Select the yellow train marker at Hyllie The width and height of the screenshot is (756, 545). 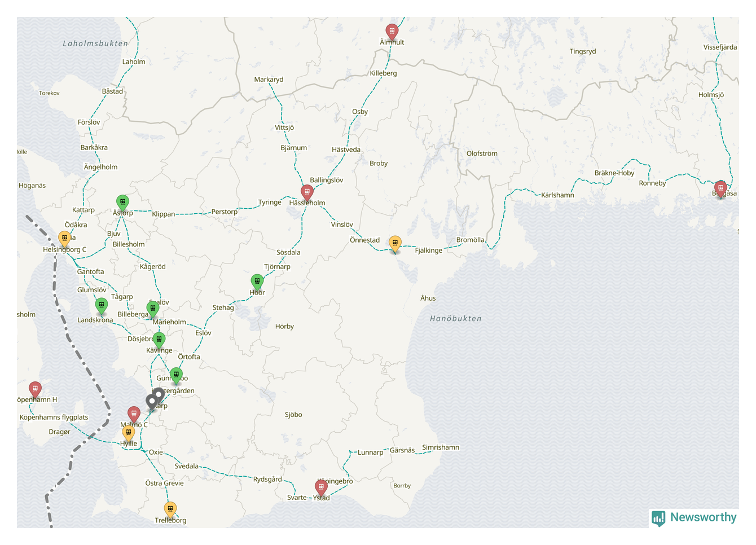129,434
